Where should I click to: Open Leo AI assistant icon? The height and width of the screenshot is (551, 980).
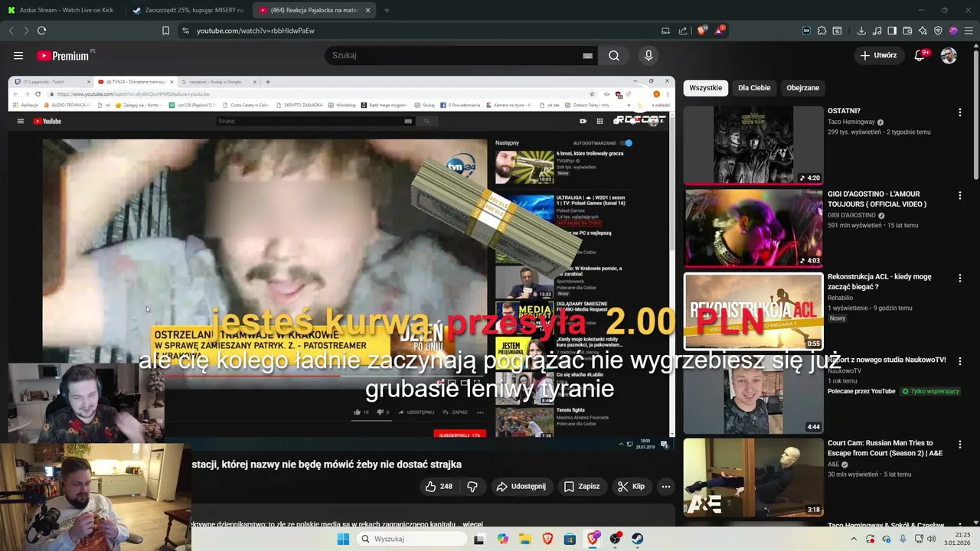(x=923, y=31)
